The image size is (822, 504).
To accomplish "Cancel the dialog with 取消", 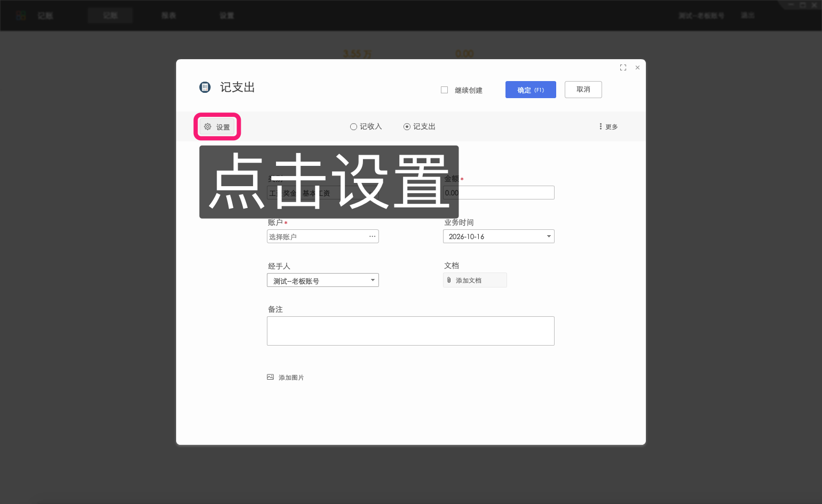I will 583,90.
